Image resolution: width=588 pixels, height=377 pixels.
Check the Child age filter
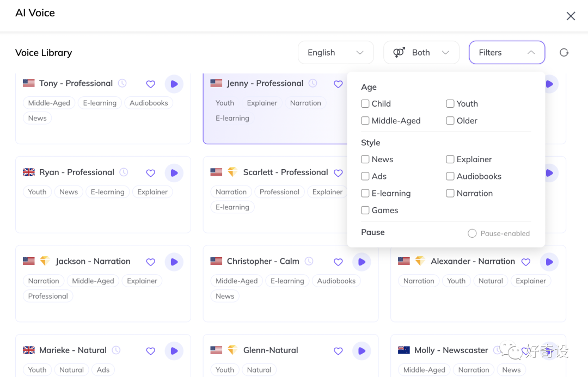(x=365, y=103)
